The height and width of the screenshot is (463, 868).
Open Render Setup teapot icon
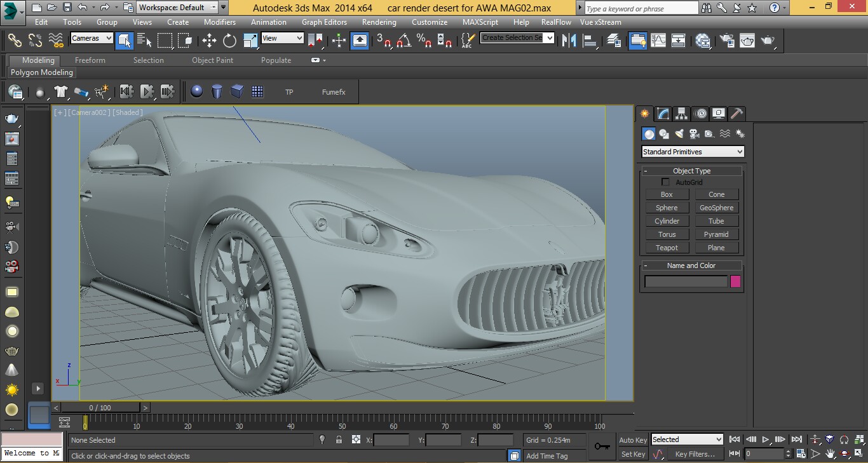click(x=726, y=40)
